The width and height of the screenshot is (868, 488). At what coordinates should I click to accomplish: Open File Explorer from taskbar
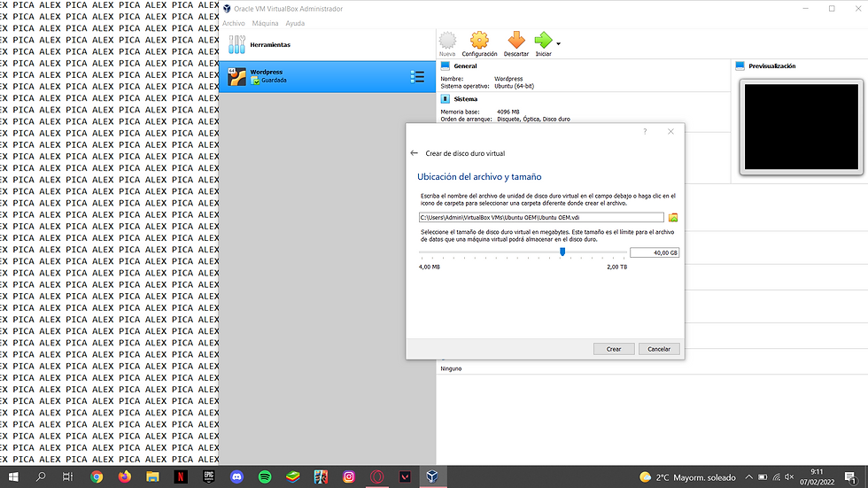click(x=152, y=477)
